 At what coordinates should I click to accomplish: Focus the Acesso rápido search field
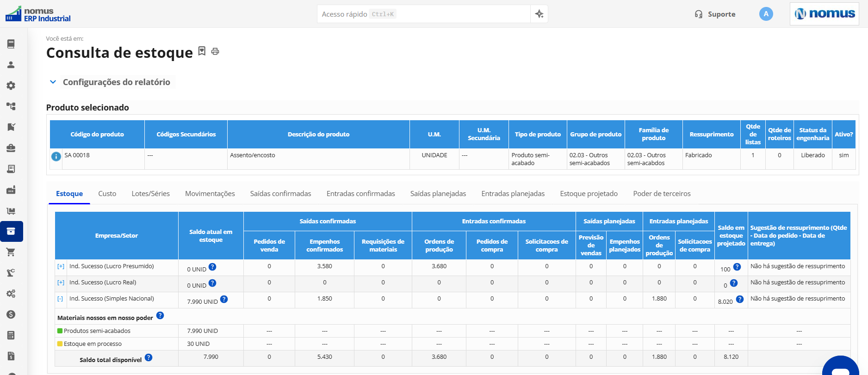click(424, 14)
